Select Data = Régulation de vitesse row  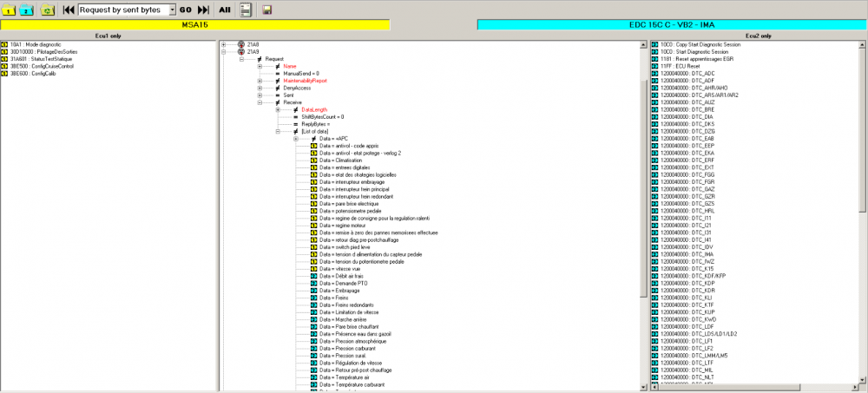click(x=351, y=363)
